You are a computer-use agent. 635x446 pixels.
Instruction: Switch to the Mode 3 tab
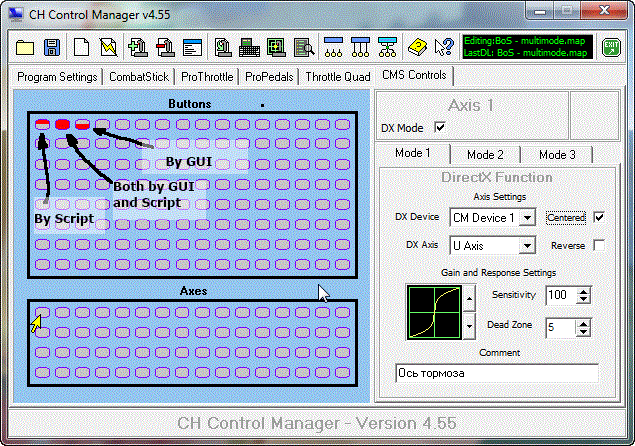coord(557,155)
